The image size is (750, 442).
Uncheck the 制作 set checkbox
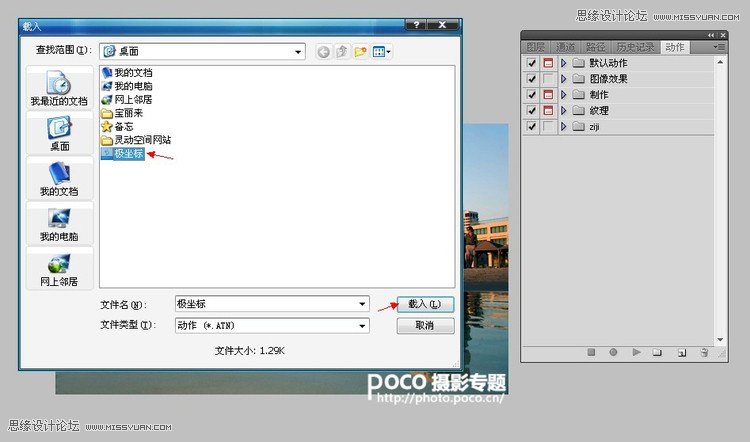tap(531, 94)
